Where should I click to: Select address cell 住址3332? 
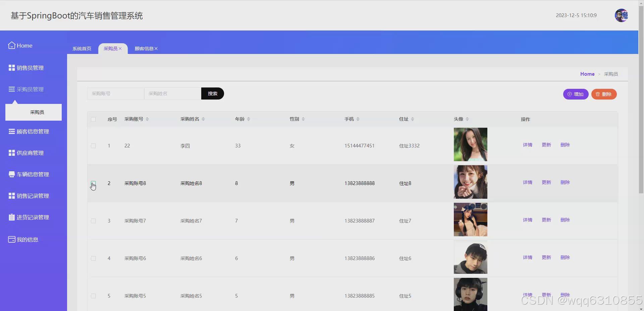tap(409, 146)
